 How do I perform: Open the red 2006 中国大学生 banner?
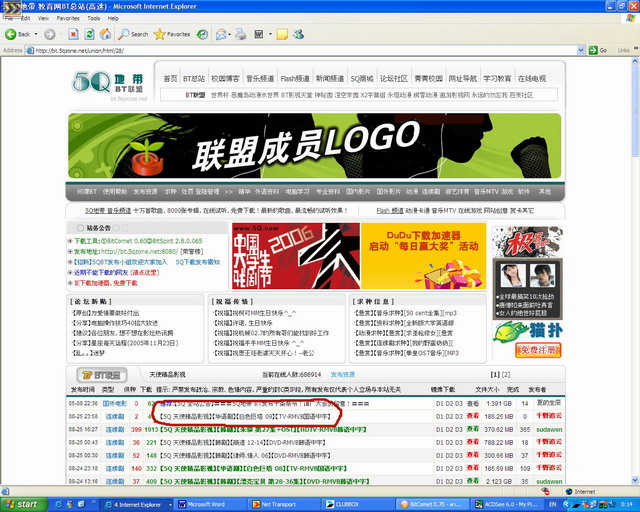coord(296,256)
